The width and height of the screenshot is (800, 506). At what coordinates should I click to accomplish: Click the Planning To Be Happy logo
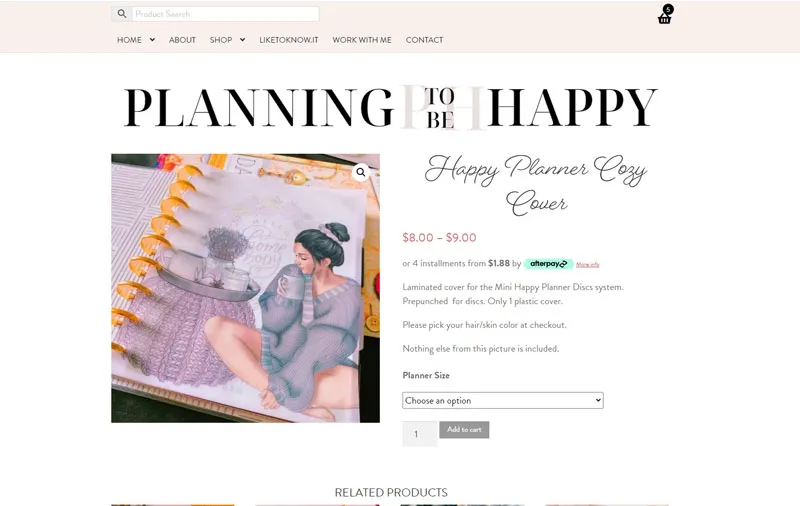tap(391, 108)
